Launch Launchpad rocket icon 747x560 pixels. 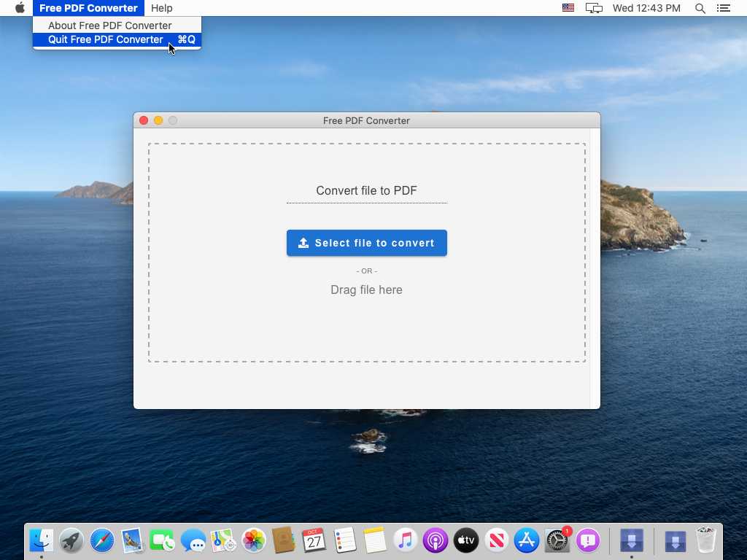tap(71, 540)
